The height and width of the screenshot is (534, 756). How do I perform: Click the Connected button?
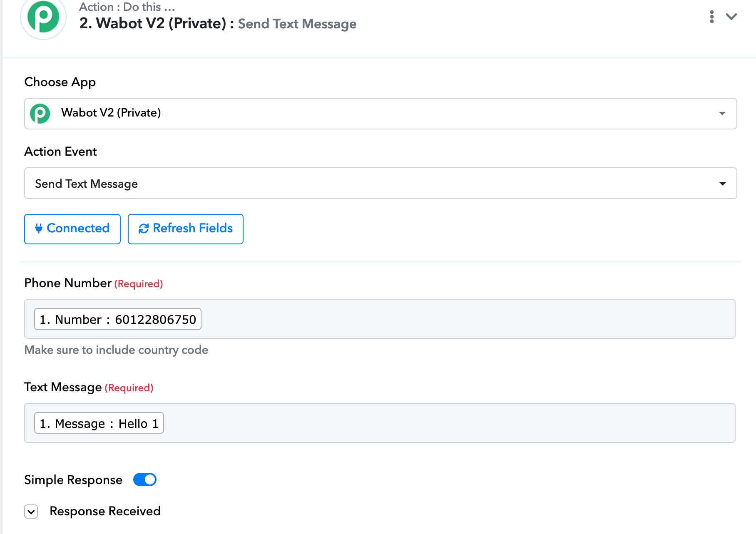pos(72,229)
